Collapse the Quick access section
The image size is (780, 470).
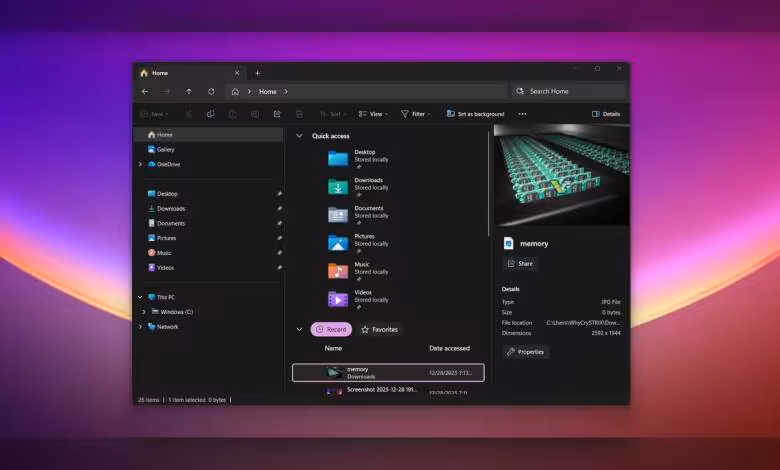(299, 135)
